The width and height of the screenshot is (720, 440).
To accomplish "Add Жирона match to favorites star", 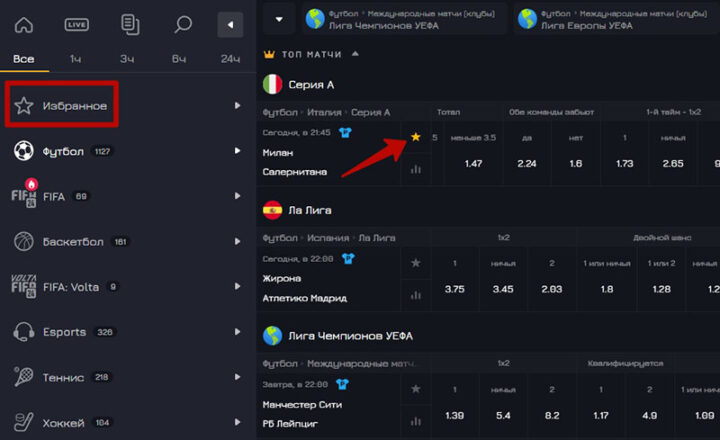I will pyautogui.click(x=416, y=263).
